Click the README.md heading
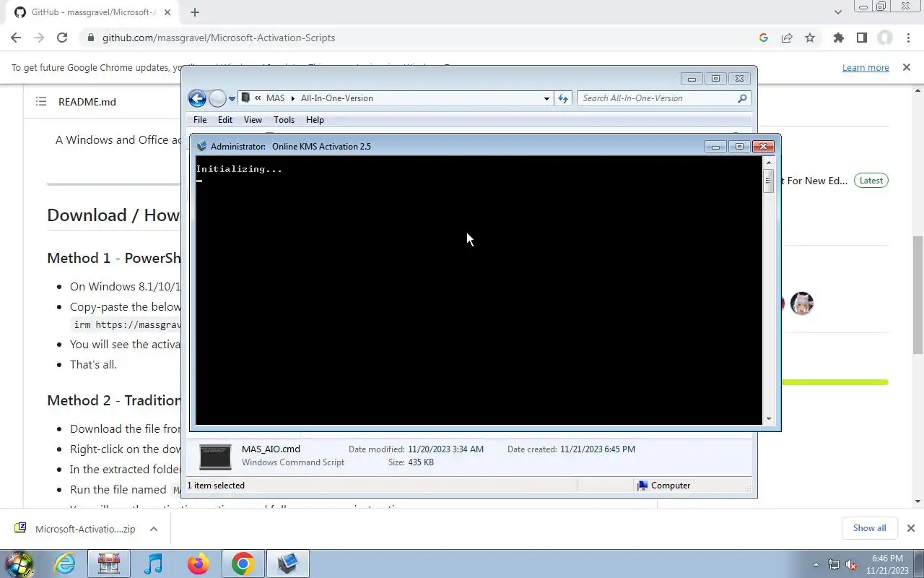Screen dimensions: 924x578 pos(87,102)
